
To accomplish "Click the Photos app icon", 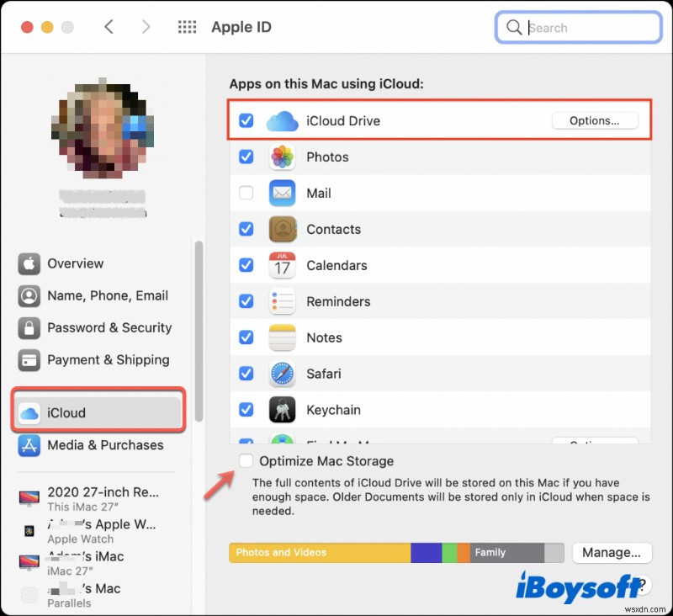I will [282, 157].
